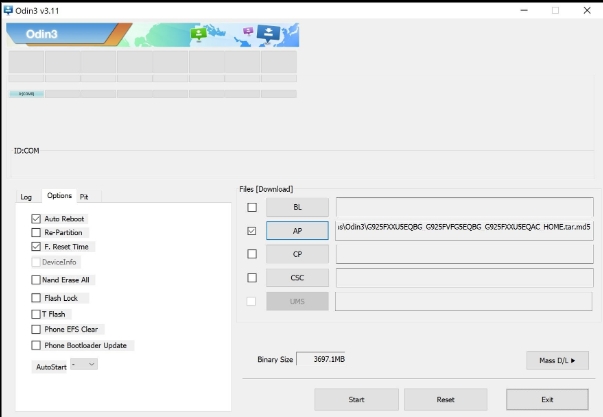
Task: Click the Reset button
Action: pyautogui.click(x=446, y=400)
